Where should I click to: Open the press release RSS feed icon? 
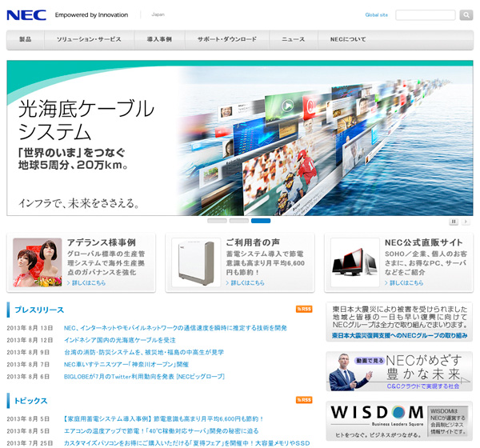(x=304, y=309)
